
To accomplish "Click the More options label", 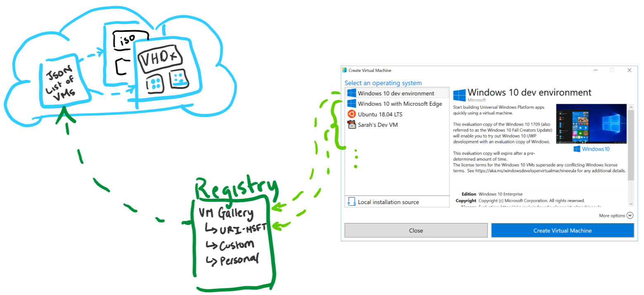I will [x=612, y=216].
